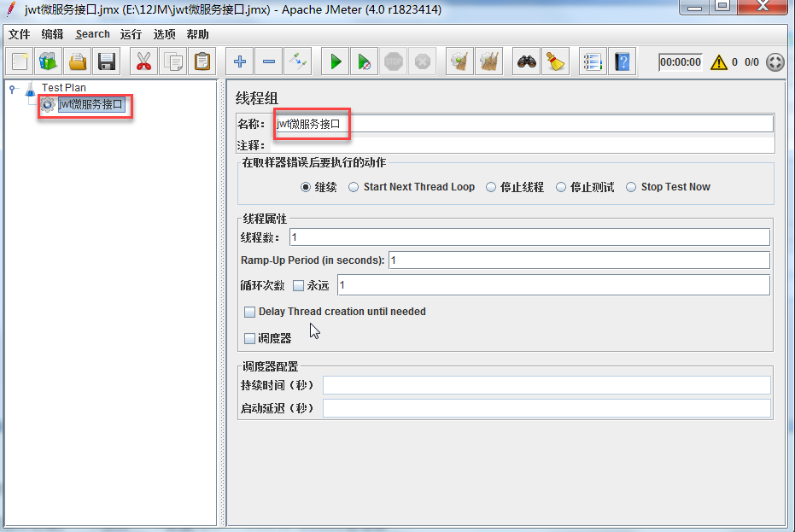Click the Clear All results icon

click(x=488, y=61)
